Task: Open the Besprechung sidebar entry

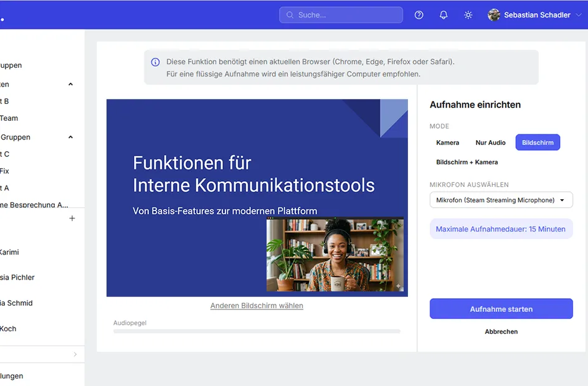Action: point(34,204)
